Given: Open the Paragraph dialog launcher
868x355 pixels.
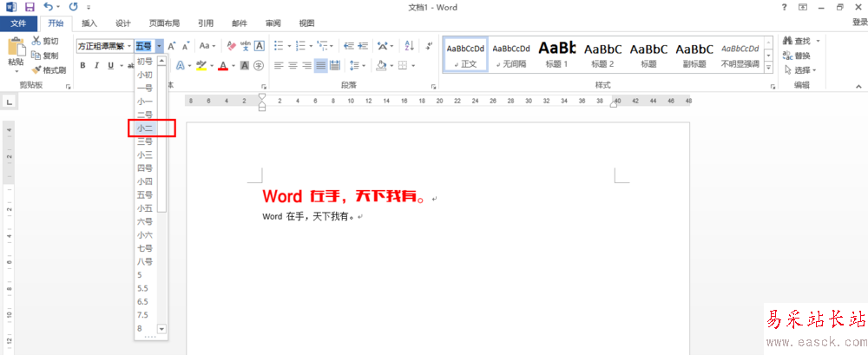Looking at the screenshot, I should (x=433, y=87).
